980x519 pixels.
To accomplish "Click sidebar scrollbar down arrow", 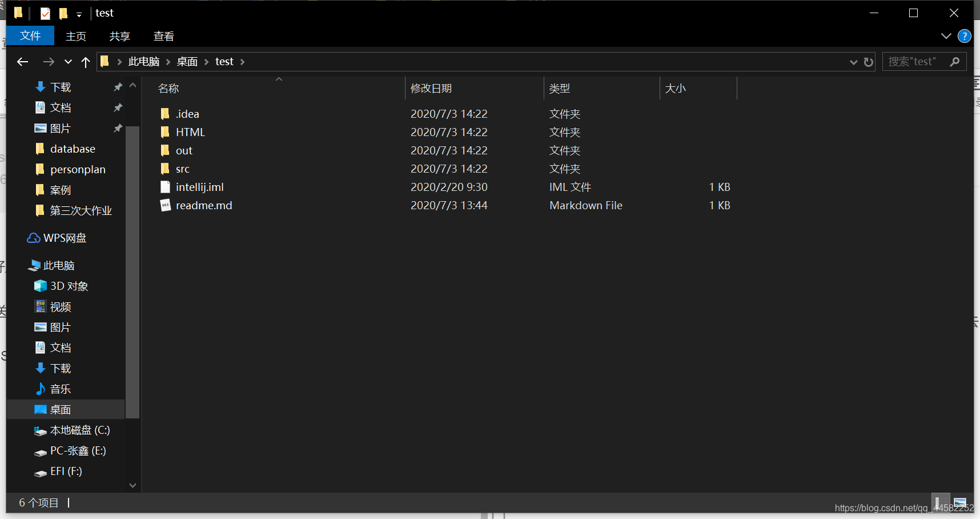I will tap(132, 485).
